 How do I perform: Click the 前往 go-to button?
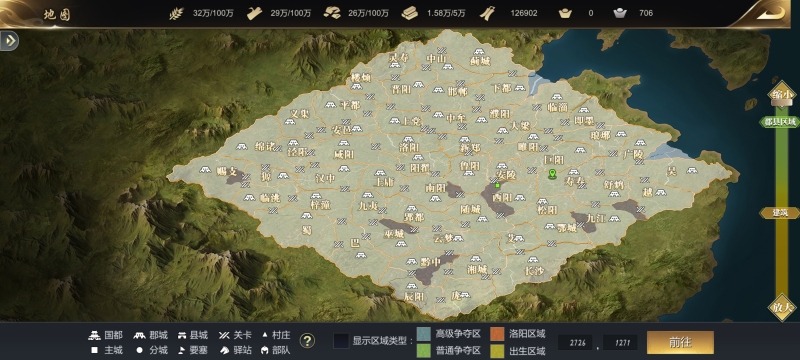pyautogui.click(x=680, y=342)
